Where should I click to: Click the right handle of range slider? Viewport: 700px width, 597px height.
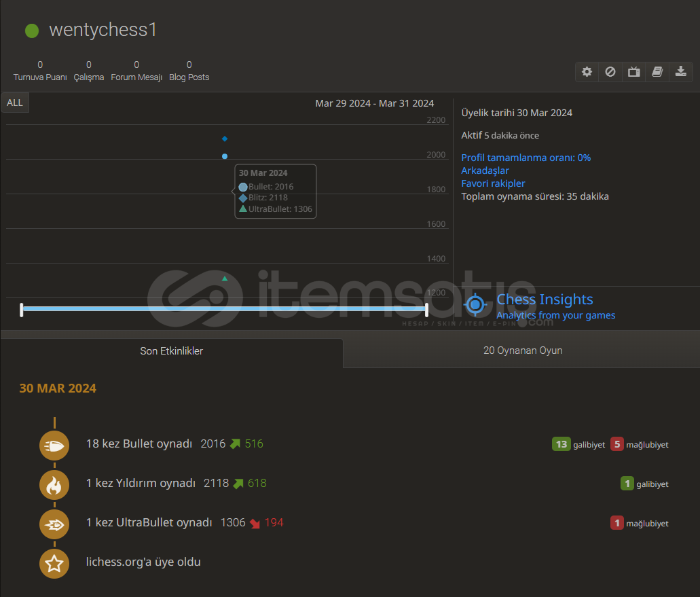(426, 310)
